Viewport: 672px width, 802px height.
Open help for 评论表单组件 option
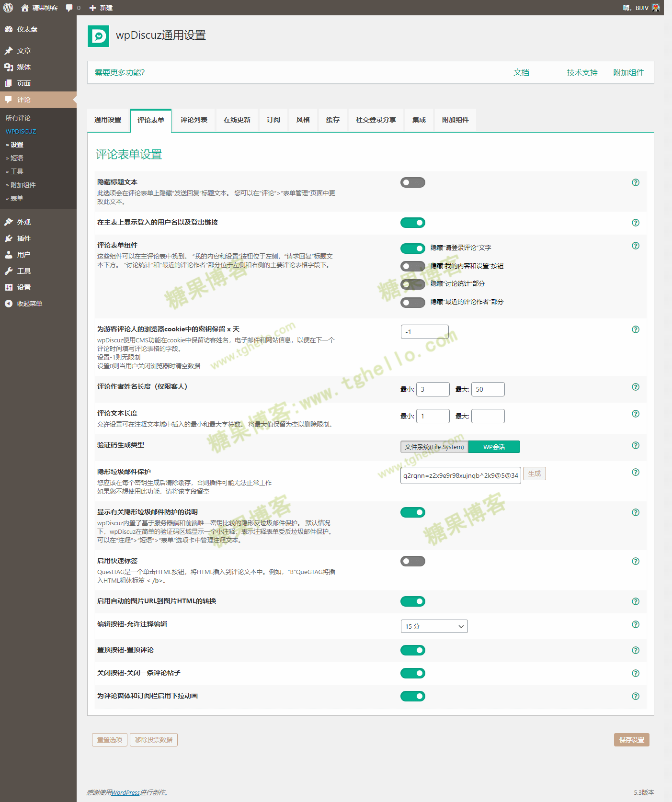(636, 246)
